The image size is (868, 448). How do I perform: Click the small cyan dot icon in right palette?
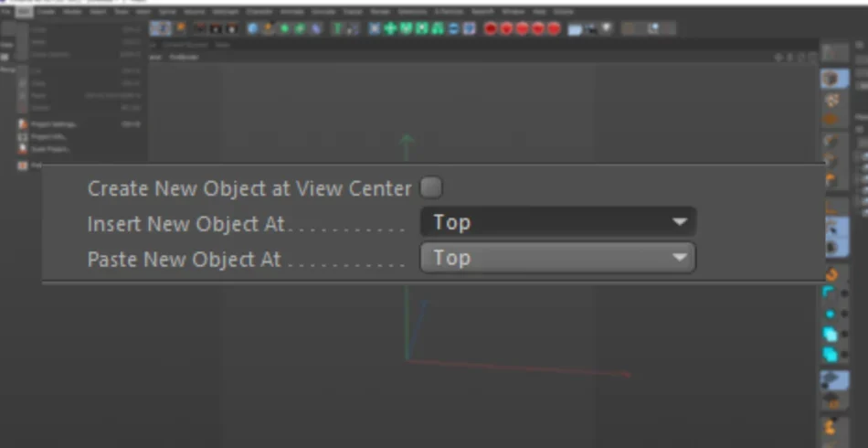tap(830, 314)
